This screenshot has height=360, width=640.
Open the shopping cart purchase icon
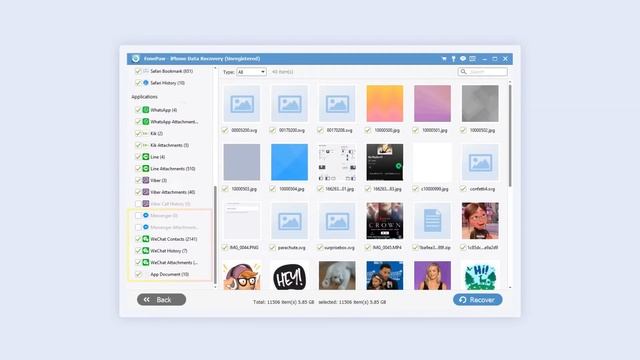coord(444,59)
